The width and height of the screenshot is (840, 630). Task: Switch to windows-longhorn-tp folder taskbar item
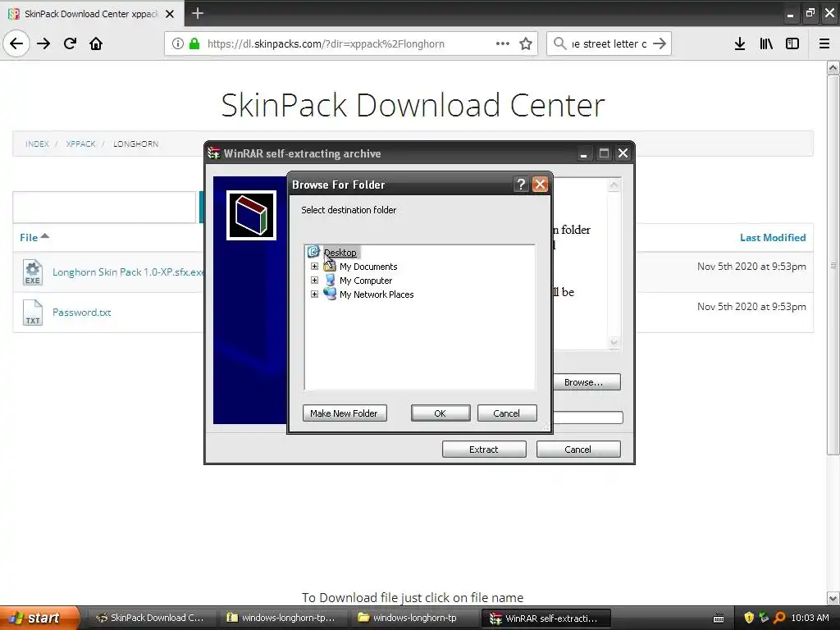click(x=413, y=618)
